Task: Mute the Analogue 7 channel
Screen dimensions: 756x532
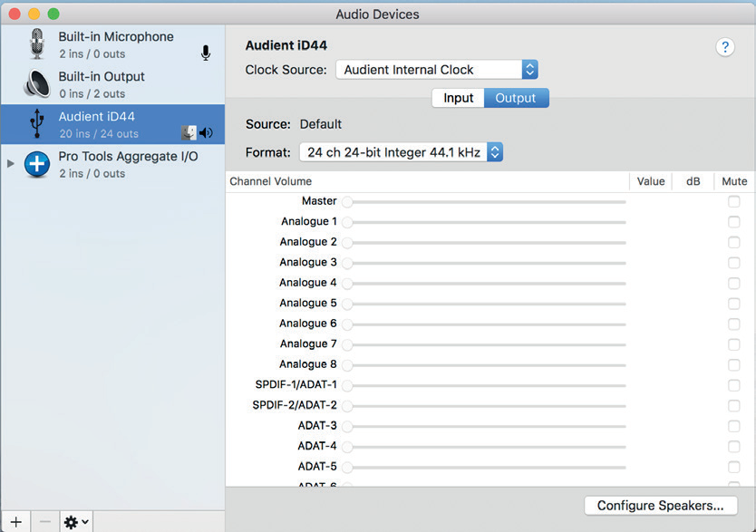Action: (x=734, y=344)
